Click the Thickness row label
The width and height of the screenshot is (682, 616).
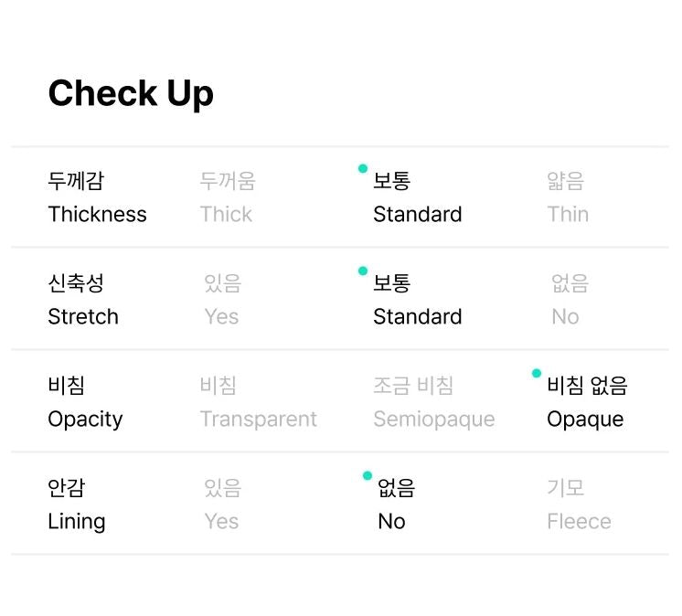point(97,197)
